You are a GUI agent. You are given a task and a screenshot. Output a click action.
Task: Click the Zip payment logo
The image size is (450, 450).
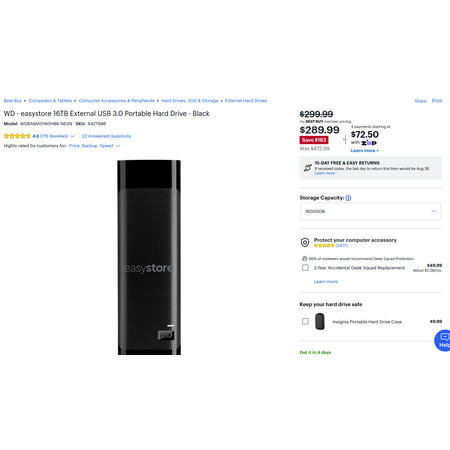tap(369, 143)
